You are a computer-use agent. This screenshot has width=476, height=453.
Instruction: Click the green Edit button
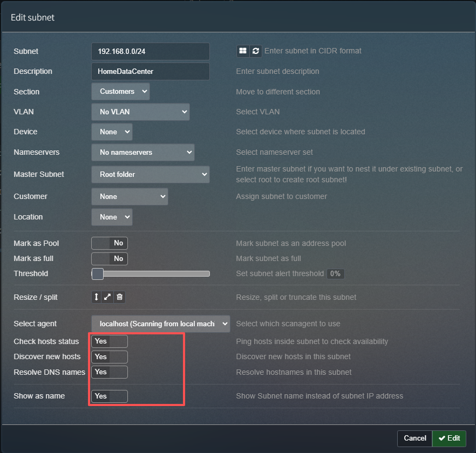click(449, 438)
